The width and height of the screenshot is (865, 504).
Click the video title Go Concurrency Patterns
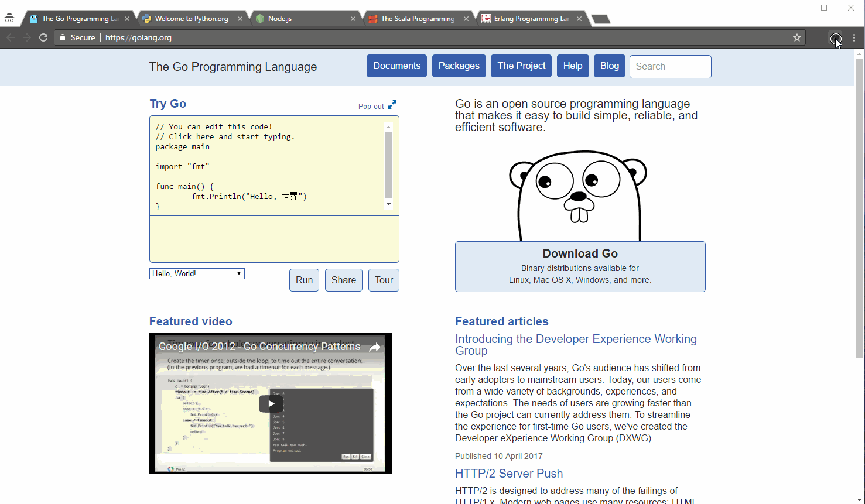(259, 347)
